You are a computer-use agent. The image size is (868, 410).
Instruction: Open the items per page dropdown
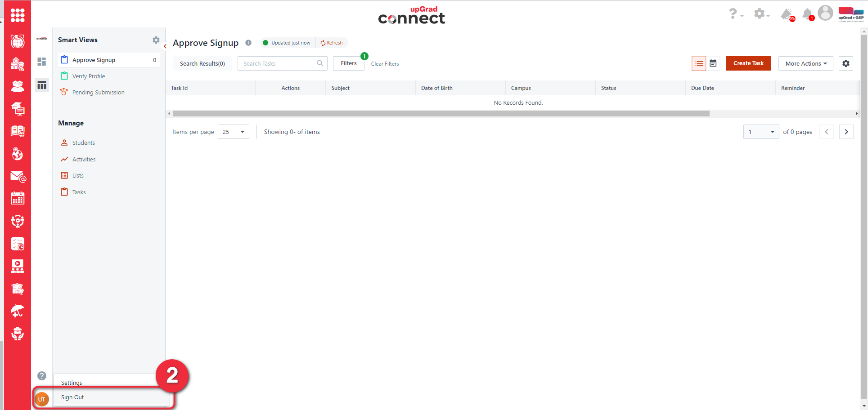point(233,132)
